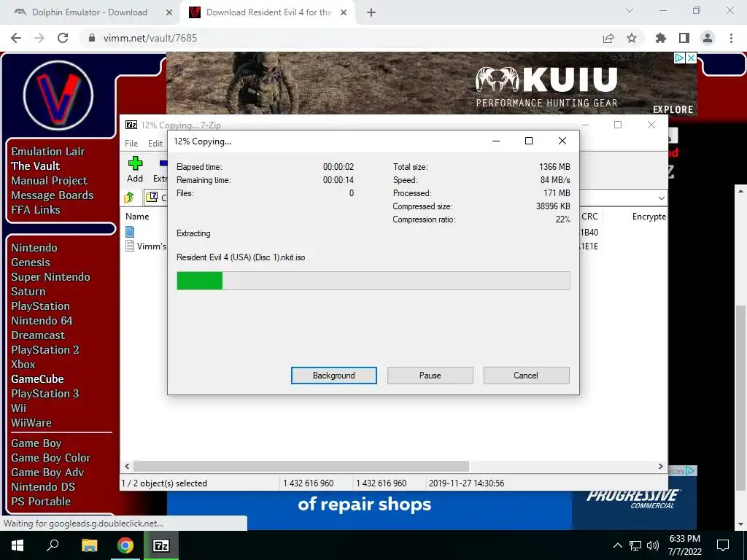This screenshot has width=747, height=560.
Task: Open the GameCube system link
Action: (x=38, y=379)
